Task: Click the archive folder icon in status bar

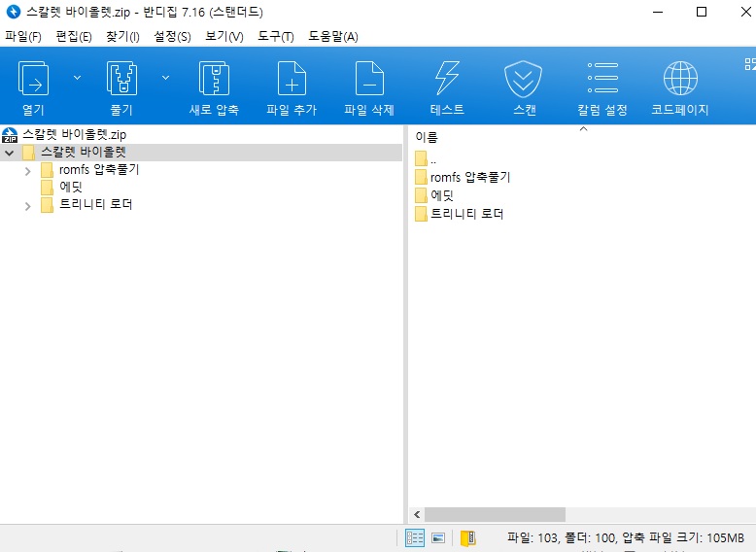Action: tap(468, 538)
